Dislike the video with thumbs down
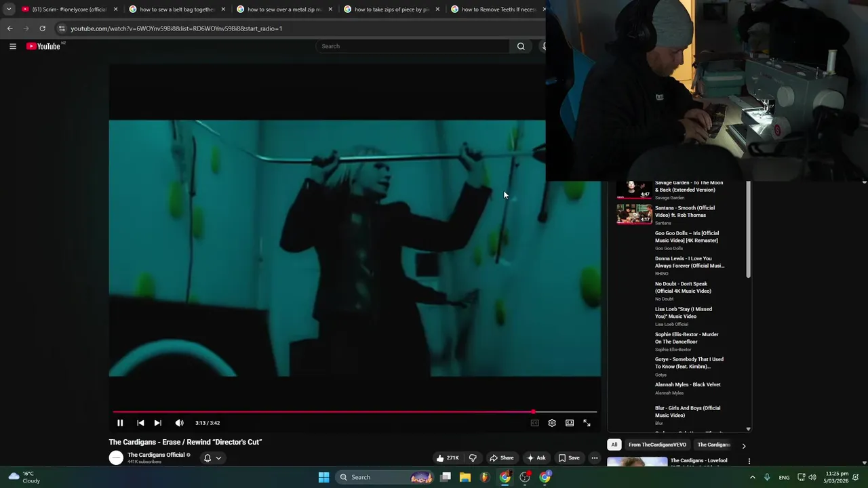The width and height of the screenshot is (868, 488). [473, 457]
